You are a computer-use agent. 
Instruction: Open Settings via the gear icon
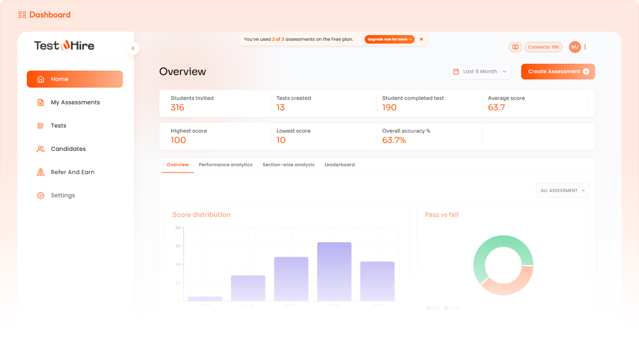click(x=41, y=196)
